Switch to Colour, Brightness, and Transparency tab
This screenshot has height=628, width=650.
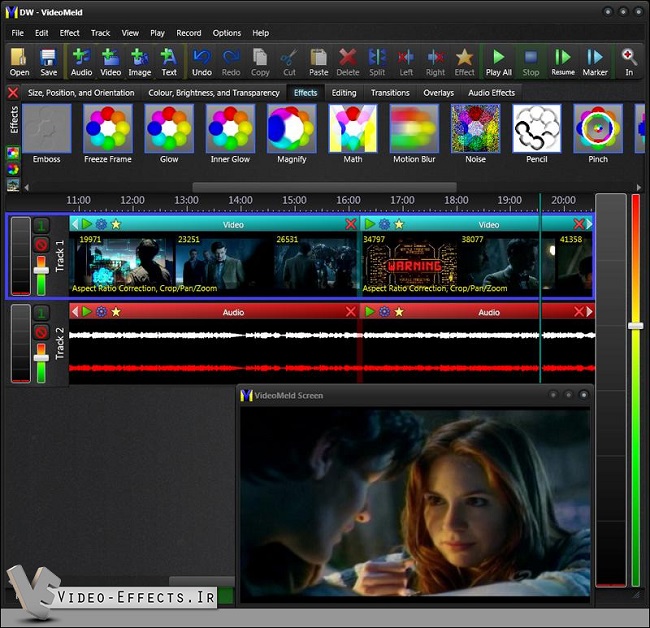214,93
